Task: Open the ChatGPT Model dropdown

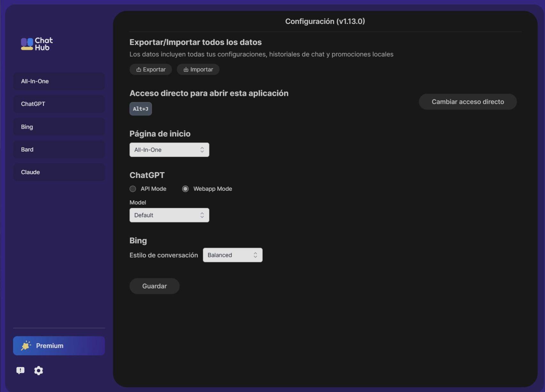Action: 169,215
